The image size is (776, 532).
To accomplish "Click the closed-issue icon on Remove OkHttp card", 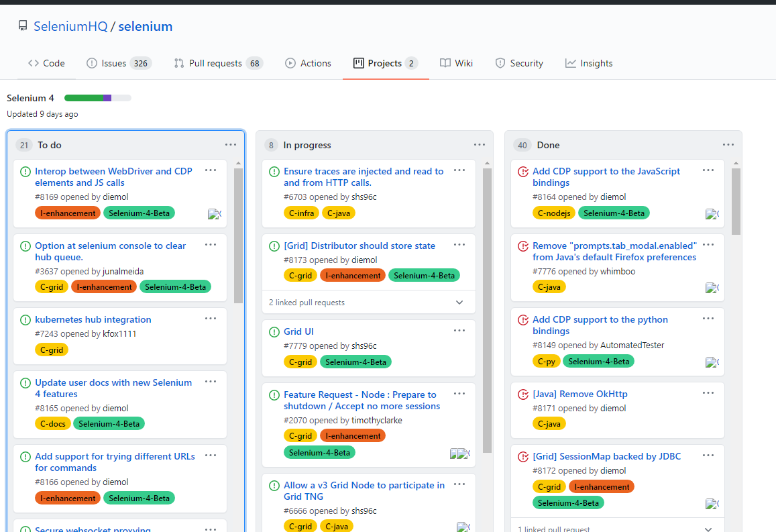I will click(x=523, y=394).
